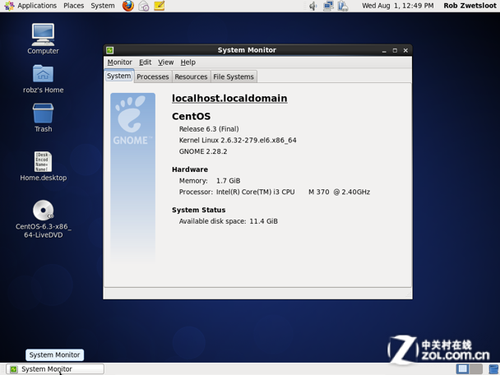Viewport: 500px width, 375px height.
Task: Click System Monitor in the bottom taskbar
Action: [55, 369]
